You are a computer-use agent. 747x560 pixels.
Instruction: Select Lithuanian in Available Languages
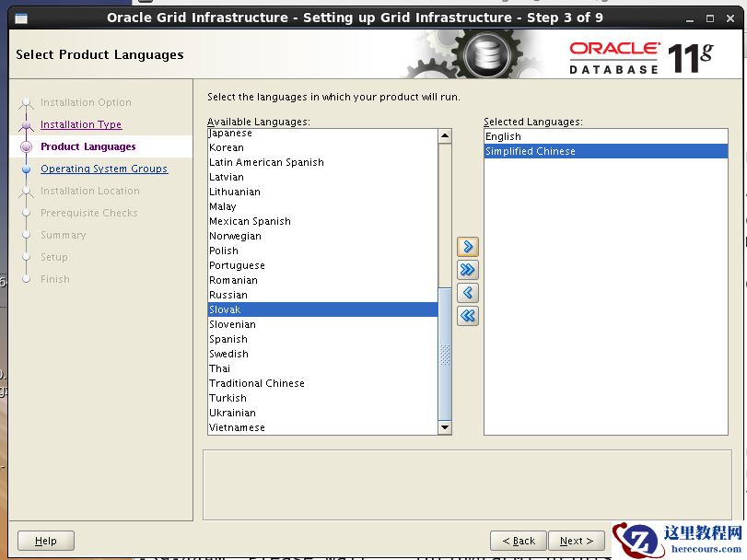tap(322, 192)
